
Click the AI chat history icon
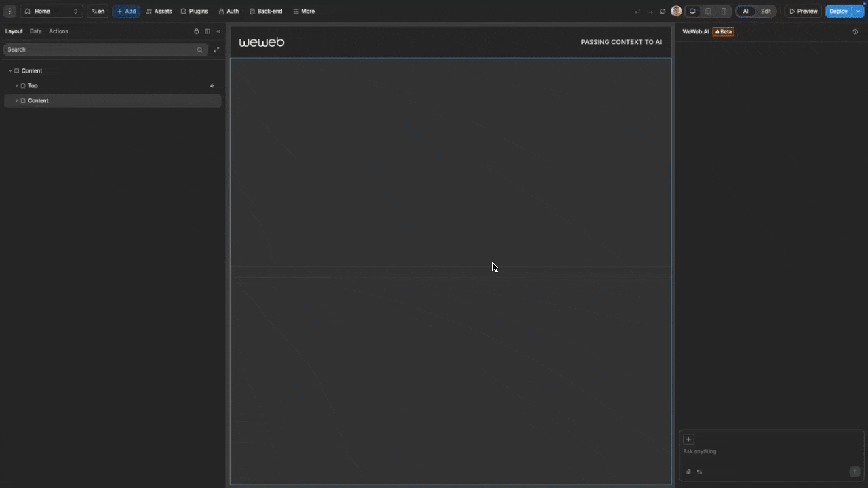pyautogui.click(x=855, y=31)
